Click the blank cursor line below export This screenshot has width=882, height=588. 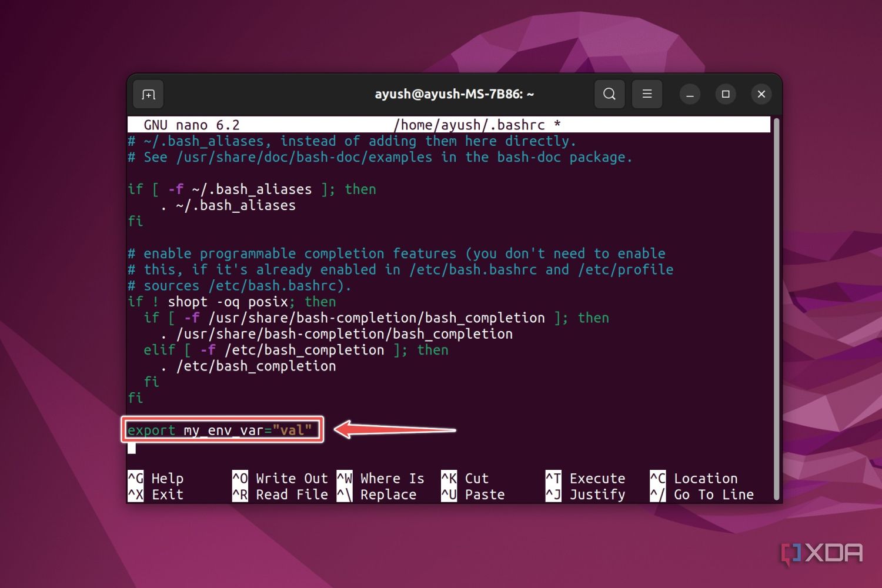coord(132,448)
